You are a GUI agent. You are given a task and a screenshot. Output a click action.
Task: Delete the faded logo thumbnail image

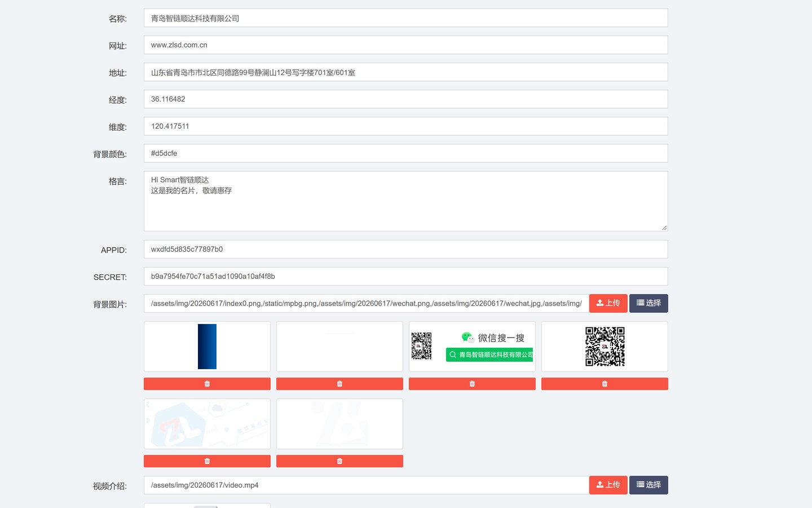tap(339, 461)
